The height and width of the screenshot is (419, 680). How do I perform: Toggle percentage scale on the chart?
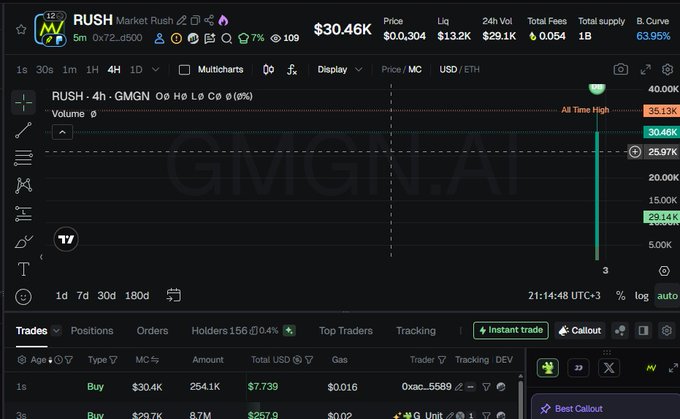621,296
